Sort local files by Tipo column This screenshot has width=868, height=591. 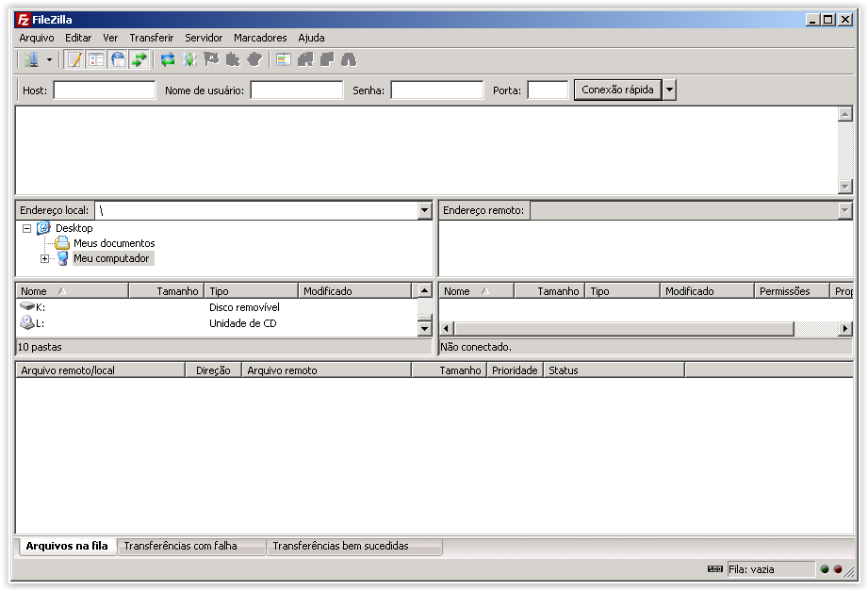[x=252, y=291]
